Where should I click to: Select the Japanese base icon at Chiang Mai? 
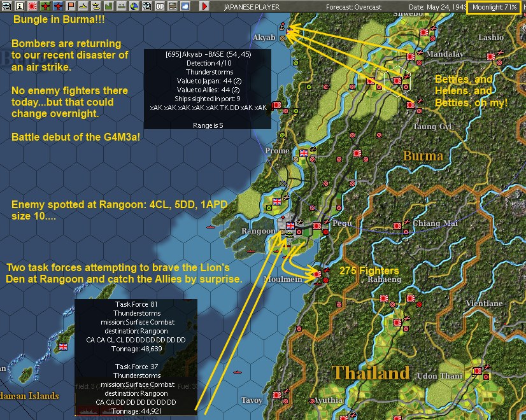pyautogui.click(x=397, y=225)
